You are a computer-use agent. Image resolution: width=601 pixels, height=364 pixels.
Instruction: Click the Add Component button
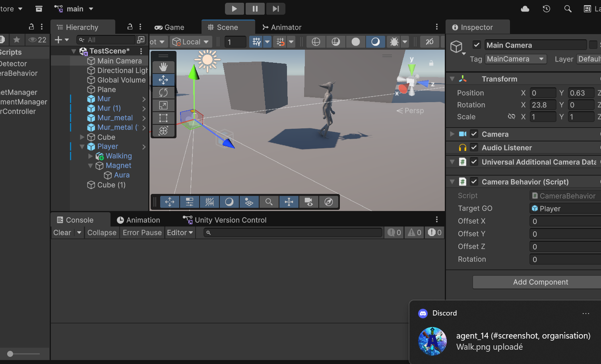point(541,282)
